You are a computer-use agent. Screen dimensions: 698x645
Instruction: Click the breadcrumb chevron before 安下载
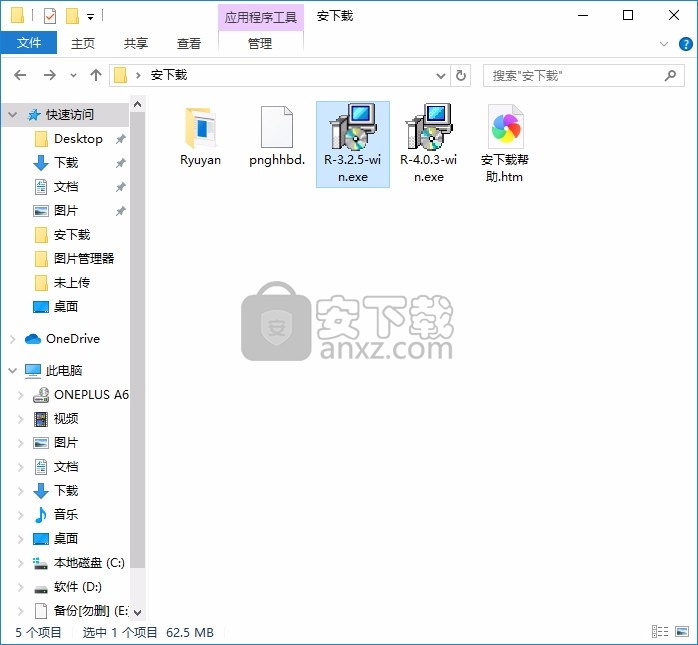click(138, 75)
